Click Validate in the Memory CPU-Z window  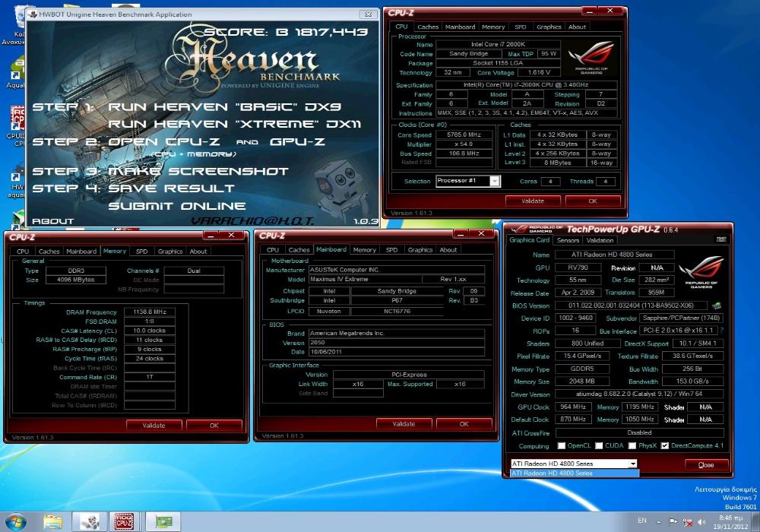click(154, 426)
